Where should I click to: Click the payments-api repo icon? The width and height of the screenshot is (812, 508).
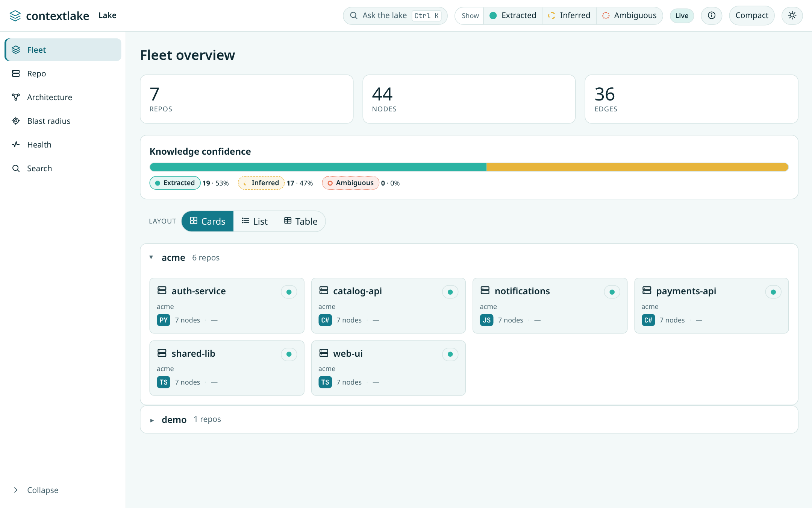(647, 291)
